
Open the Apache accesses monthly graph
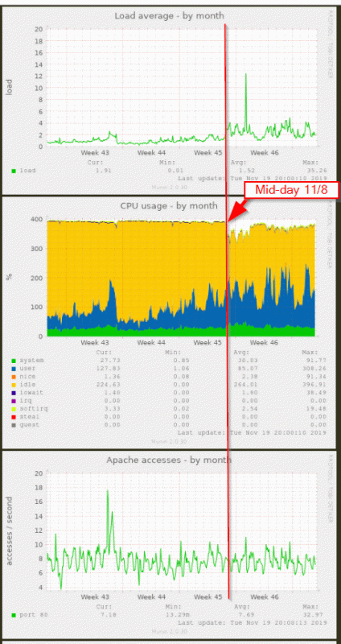tap(170, 544)
